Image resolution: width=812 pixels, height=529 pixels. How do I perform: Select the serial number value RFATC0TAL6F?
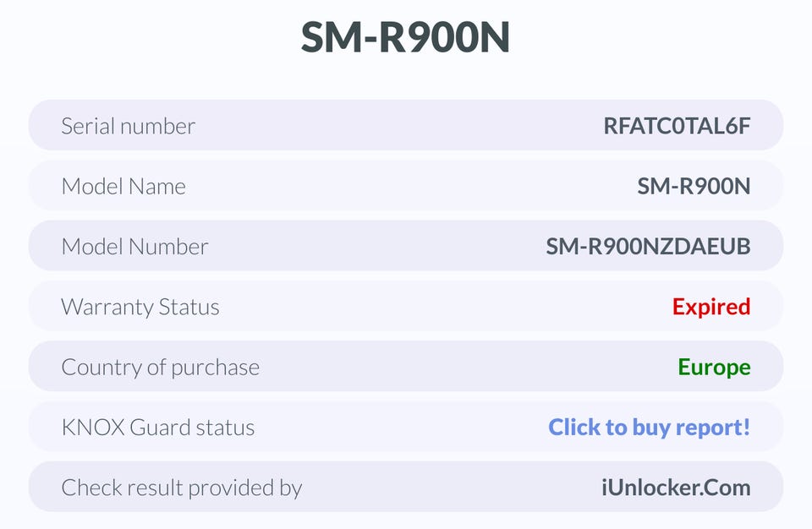click(x=677, y=126)
